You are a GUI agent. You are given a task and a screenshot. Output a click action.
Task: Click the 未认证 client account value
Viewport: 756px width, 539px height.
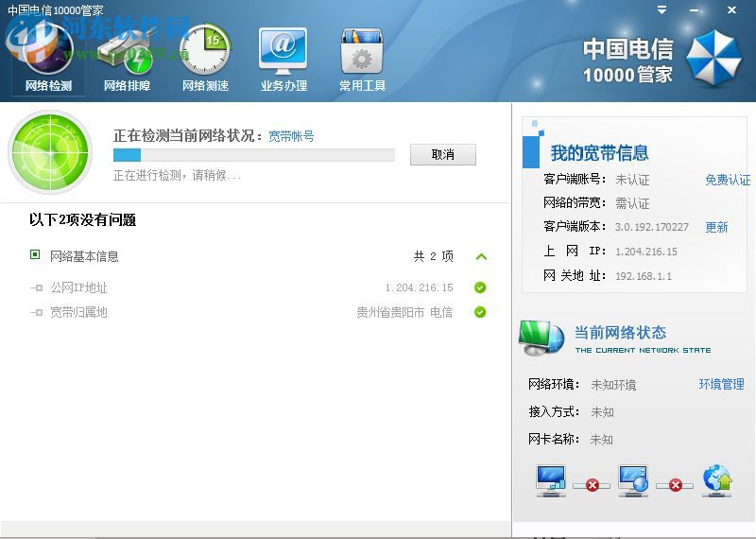pyautogui.click(x=632, y=180)
